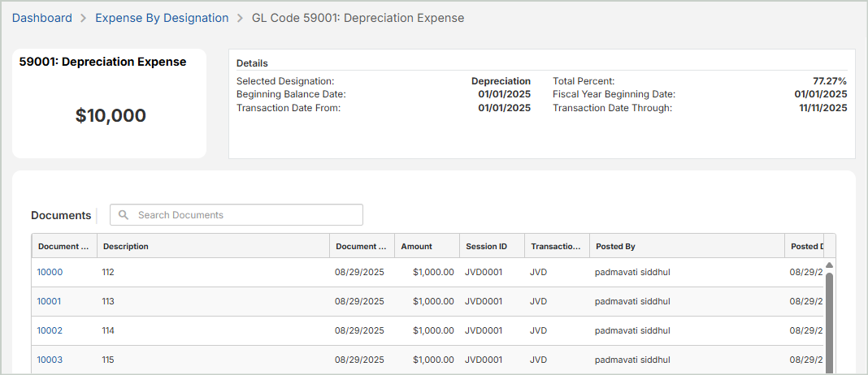Viewport: 868px width, 375px height.
Task: Sort by the Amount column header
Action: tap(416, 246)
